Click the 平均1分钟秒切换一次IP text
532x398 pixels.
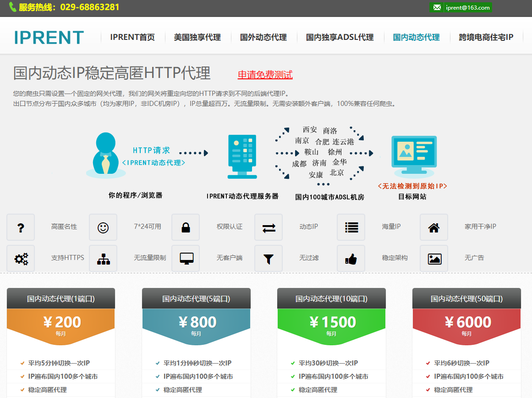pos(197,363)
